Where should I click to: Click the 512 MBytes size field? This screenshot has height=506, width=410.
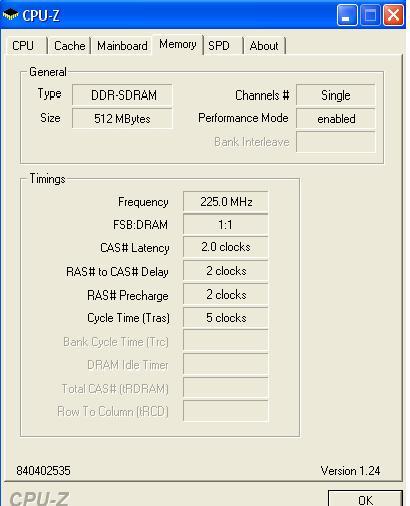coord(122,118)
